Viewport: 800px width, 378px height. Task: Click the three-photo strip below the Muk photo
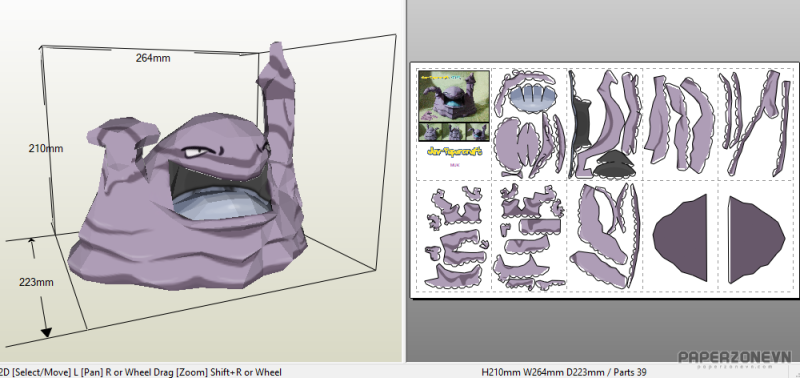click(x=454, y=132)
